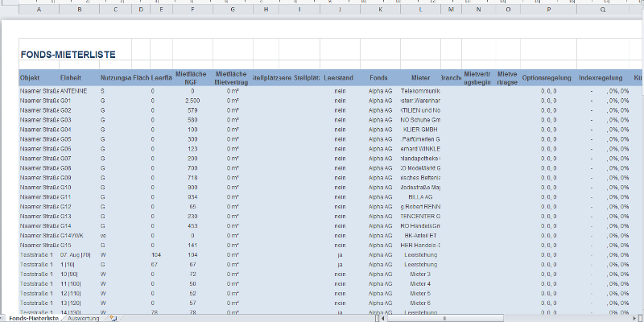Click the KLIER GMBH tenant cell
This screenshot has width=644, height=322.
(x=420, y=130)
